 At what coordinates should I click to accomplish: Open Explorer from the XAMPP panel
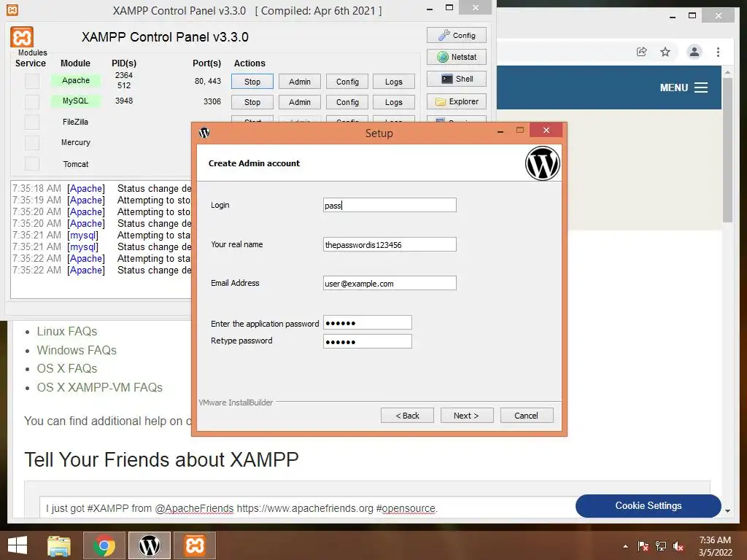[457, 101]
